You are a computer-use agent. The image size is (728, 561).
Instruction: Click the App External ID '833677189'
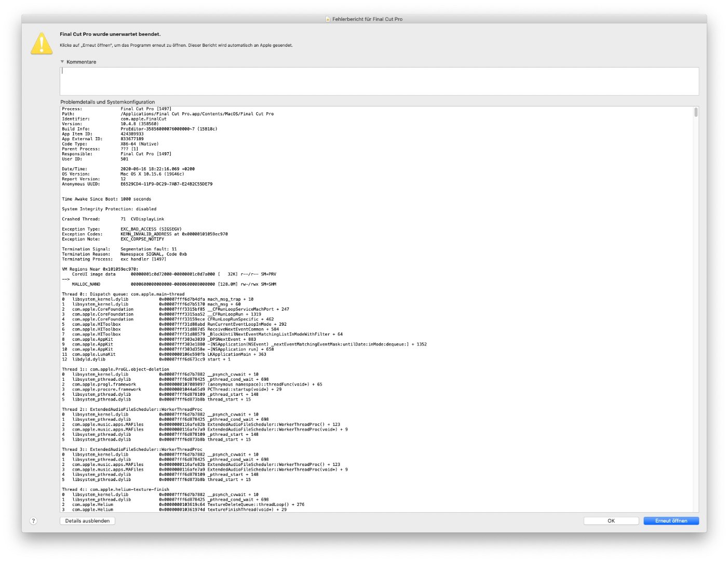coord(132,139)
